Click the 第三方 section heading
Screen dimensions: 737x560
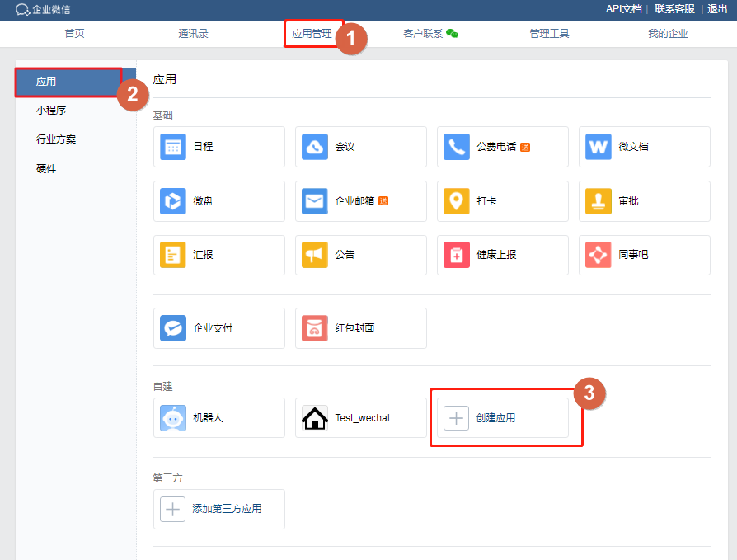(x=168, y=478)
